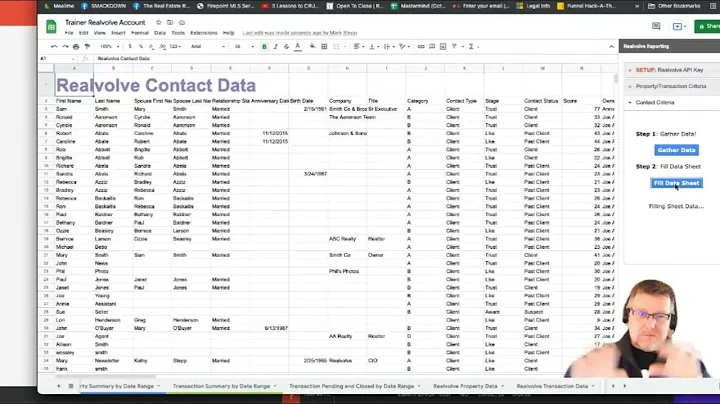Click the Redo icon in toolbar
Image resolution: width=720 pixels, height=404 pixels.
coord(65,46)
